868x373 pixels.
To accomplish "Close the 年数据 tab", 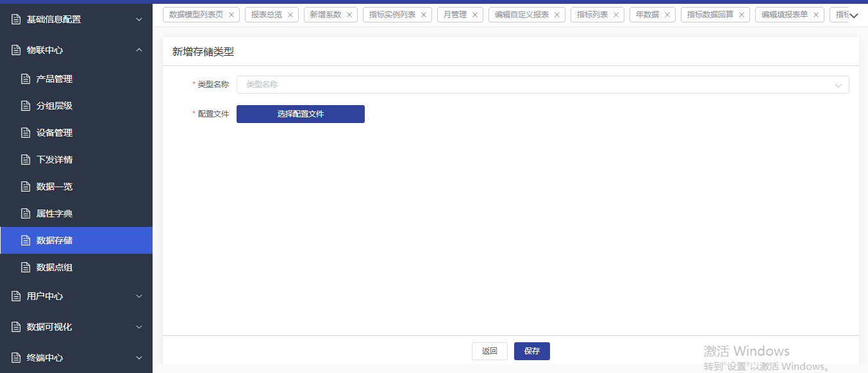I will coord(667,15).
